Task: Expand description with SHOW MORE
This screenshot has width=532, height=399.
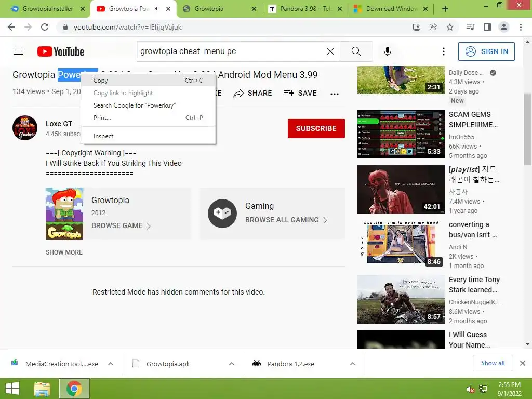Action: (x=64, y=252)
